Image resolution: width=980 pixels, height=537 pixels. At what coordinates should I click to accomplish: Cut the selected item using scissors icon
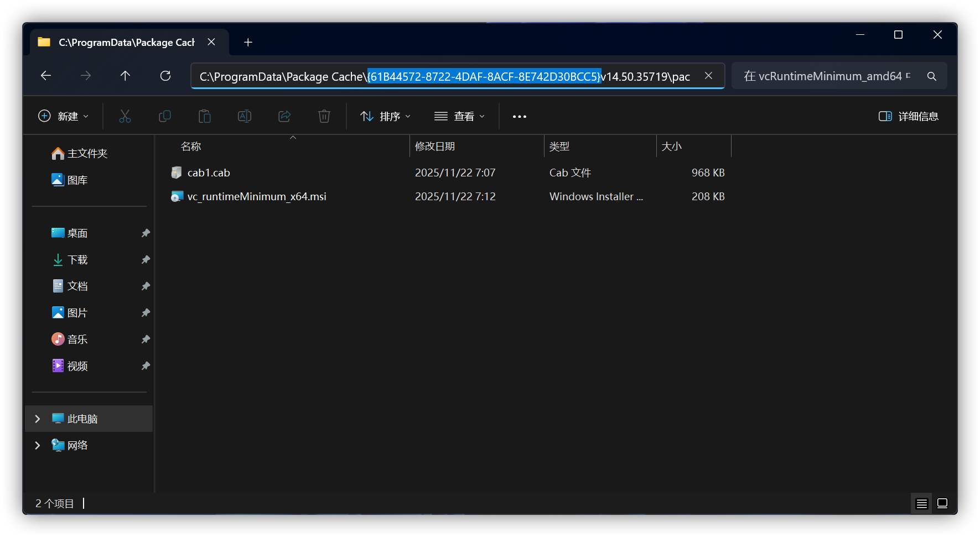(125, 116)
